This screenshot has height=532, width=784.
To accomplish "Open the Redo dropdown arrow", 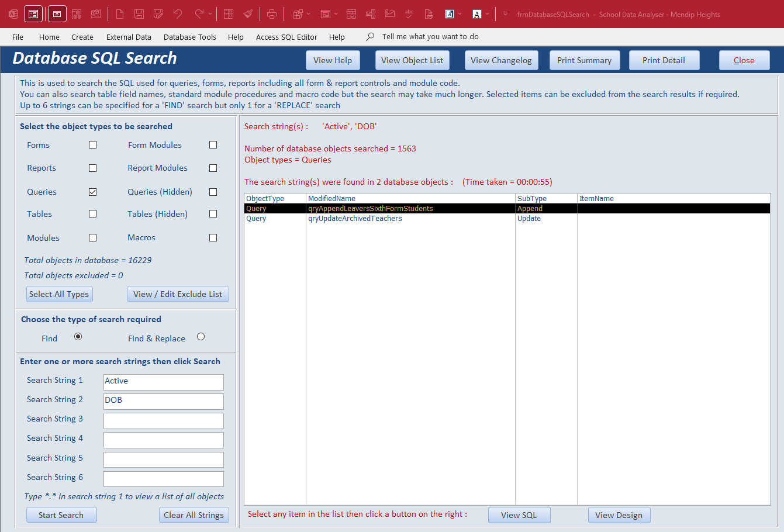I will point(210,14).
